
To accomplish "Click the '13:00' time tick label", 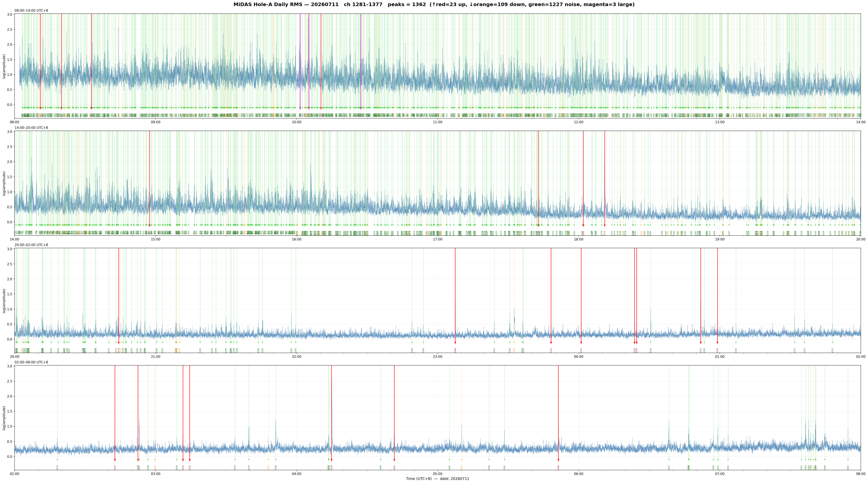I will [720, 122].
